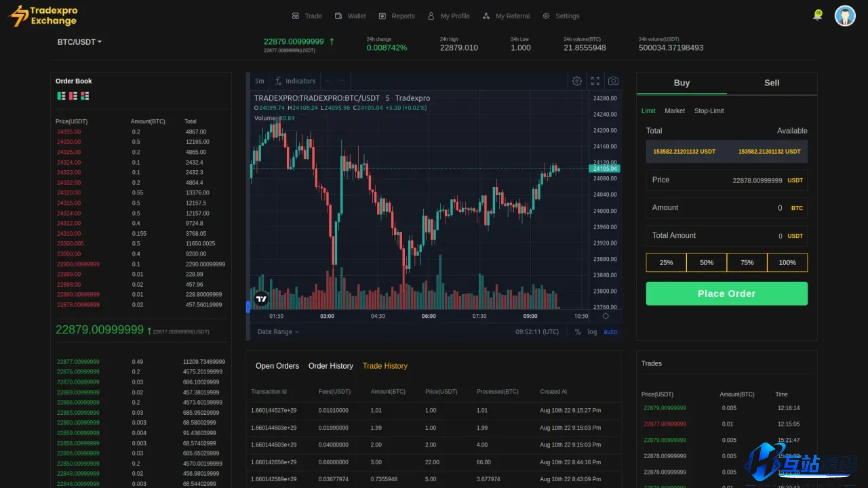The image size is (868, 488).
Task: Open the notification bell icon
Action: click(x=818, y=15)
